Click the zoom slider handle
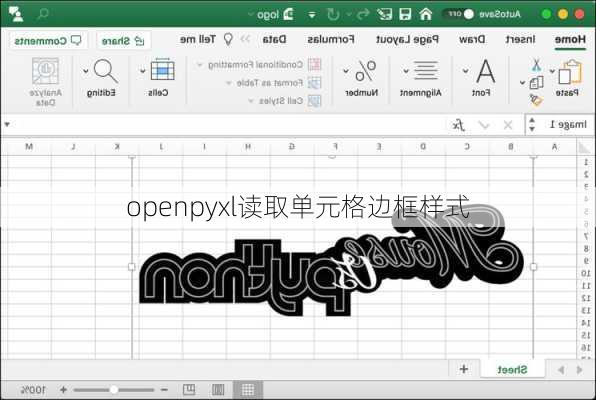596x400 pixels. [x=113, y=390]
